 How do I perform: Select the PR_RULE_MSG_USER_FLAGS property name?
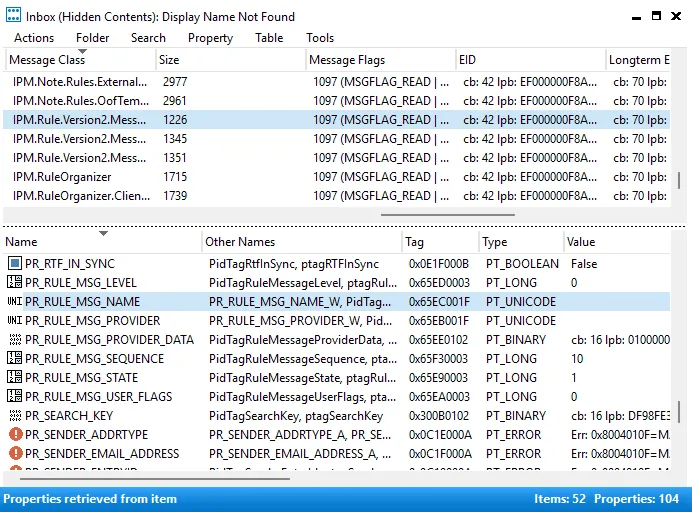click(x=98, y=396)
